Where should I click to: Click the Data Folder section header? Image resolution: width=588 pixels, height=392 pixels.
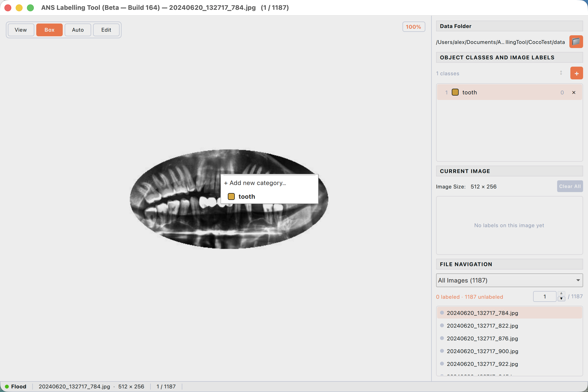[x=509, y=26]
